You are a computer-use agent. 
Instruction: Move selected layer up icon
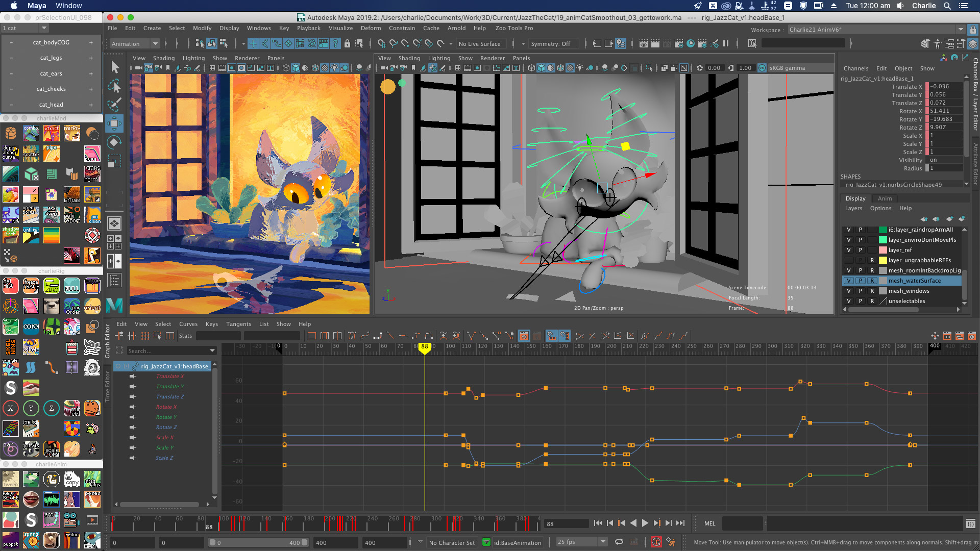coord(924,219)
